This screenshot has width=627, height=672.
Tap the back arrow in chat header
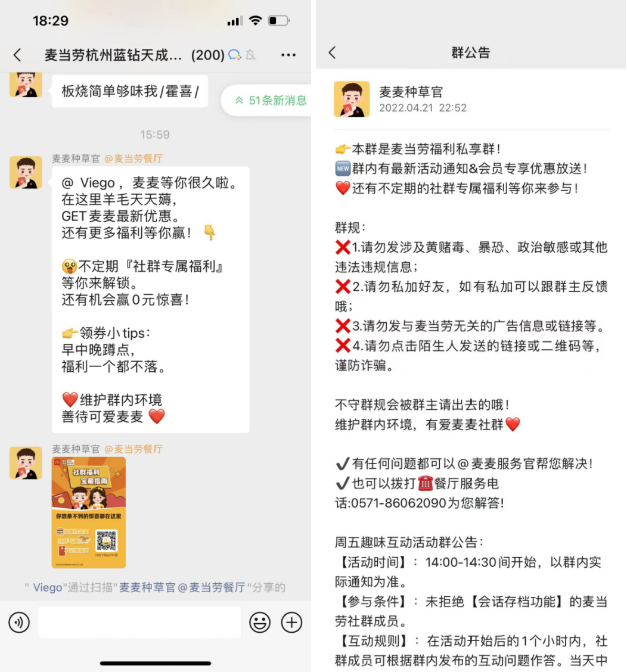pyautogui.click(x=17, y=55)
